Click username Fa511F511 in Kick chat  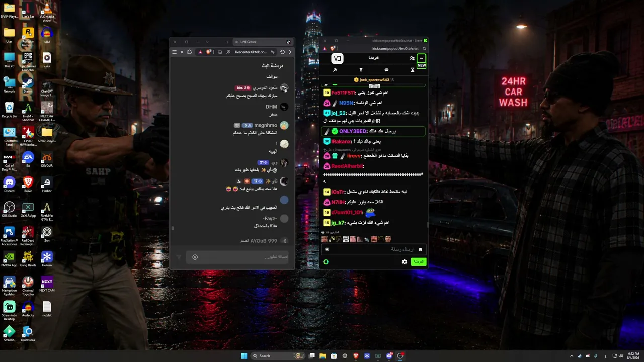tap(343, 93)
